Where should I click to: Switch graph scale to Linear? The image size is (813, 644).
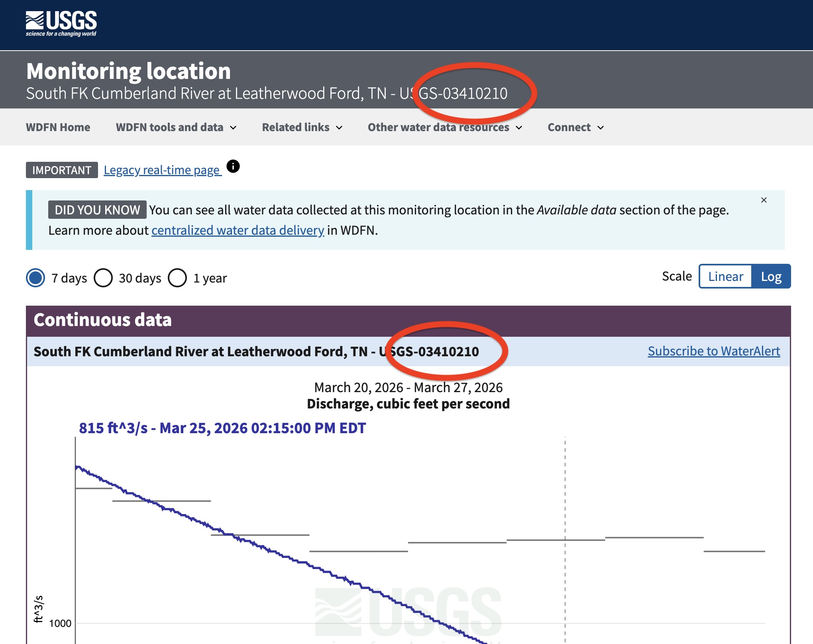(x=725, y=276)
